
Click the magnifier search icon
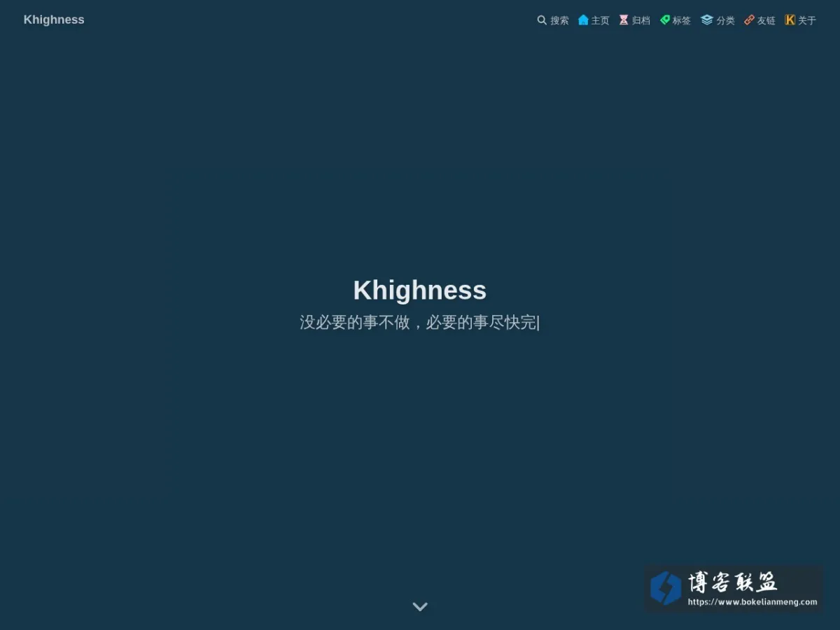542,20
